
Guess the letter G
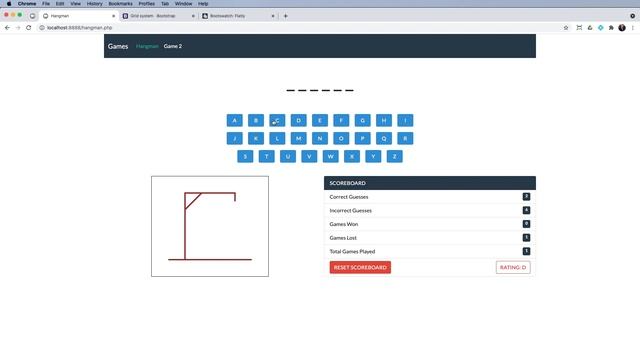click(x=362, y=120)
